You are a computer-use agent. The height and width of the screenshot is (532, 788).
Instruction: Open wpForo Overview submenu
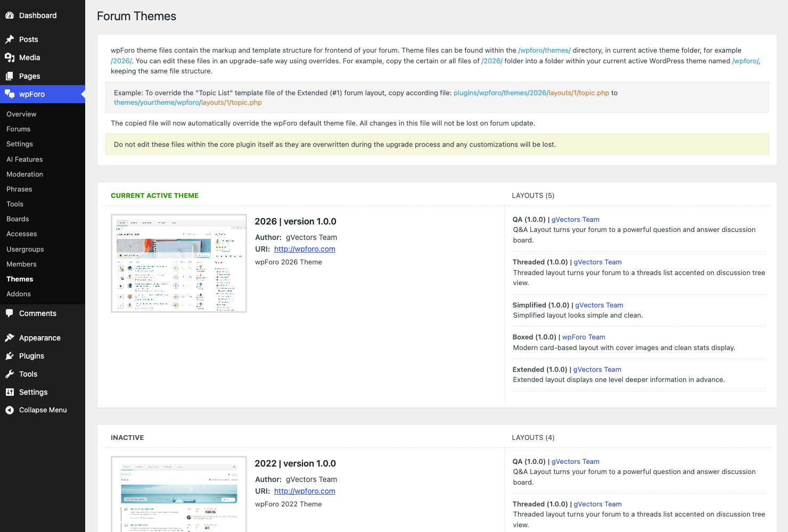point(21,114)
